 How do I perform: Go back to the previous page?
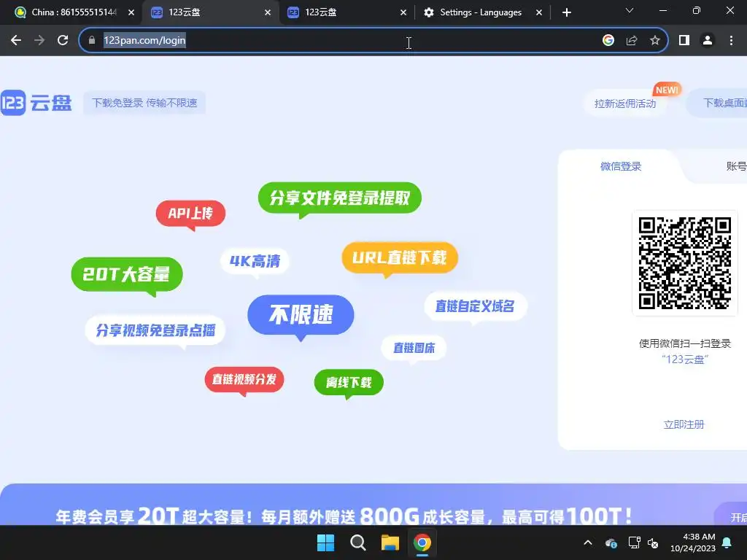point(16,41)
